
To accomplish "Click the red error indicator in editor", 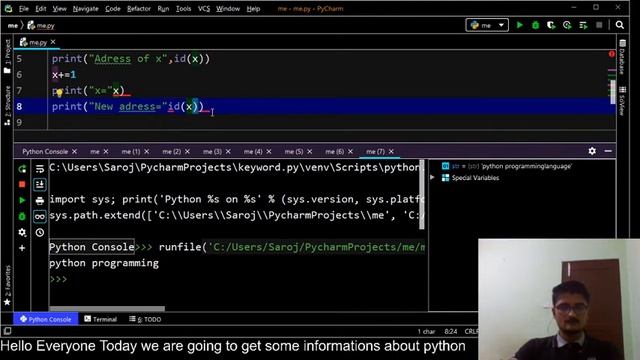I will [x=611, y=54].
